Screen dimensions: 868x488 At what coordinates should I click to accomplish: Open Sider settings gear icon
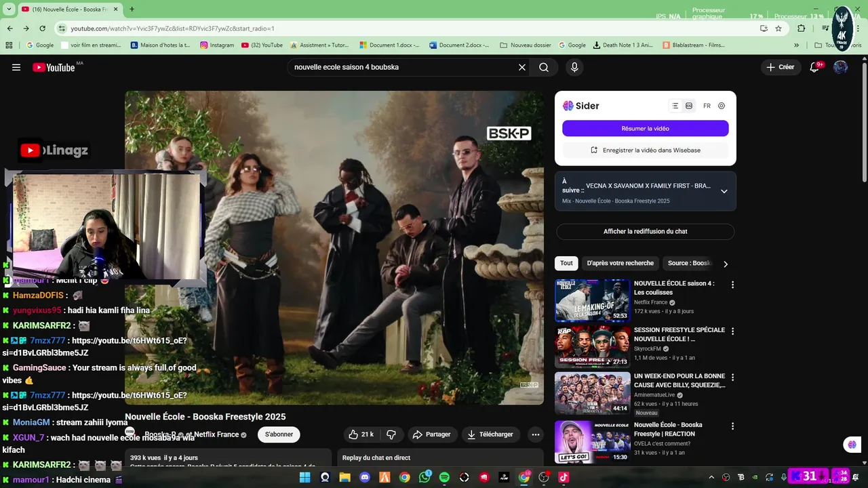(722, 106)
